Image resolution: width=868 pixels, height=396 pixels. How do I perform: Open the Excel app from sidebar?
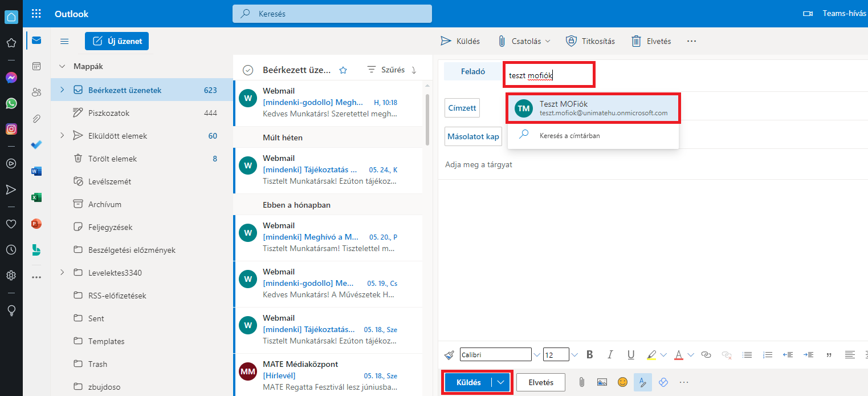(x=36, y=197)
